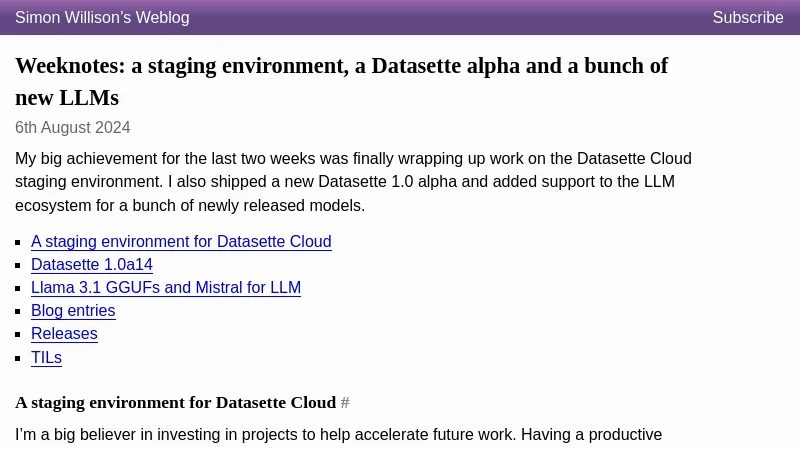Click the Weeknotes post title heading
800x450 pixels.
(x=341, y=82)
